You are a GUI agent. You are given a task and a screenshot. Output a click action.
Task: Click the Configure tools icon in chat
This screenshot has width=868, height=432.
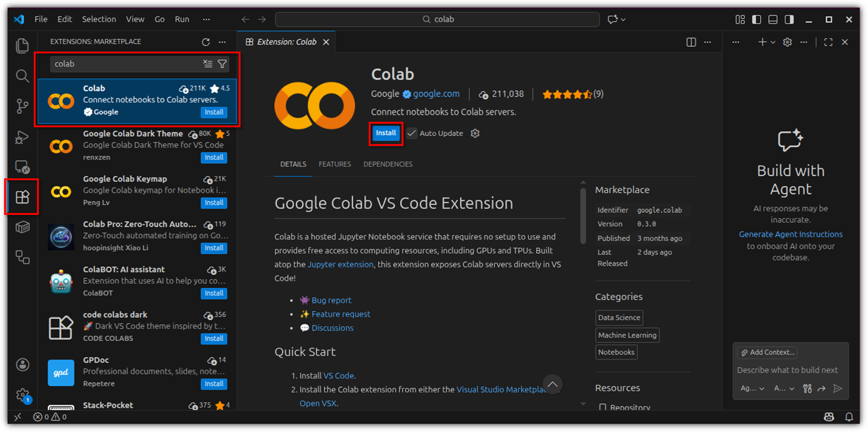[x=807, y=388]
